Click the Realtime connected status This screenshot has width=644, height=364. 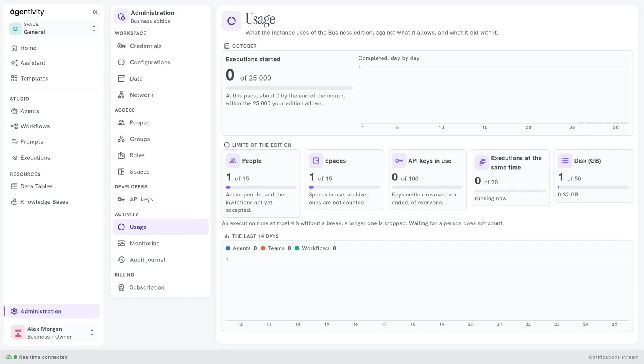pos(37,357)
